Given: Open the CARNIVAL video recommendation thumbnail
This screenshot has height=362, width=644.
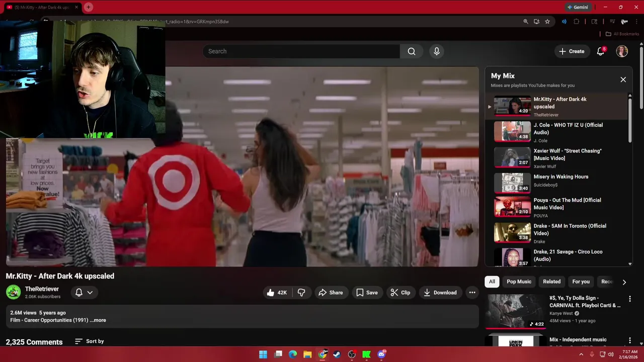Looking at the screenshot, I should 516,311.
